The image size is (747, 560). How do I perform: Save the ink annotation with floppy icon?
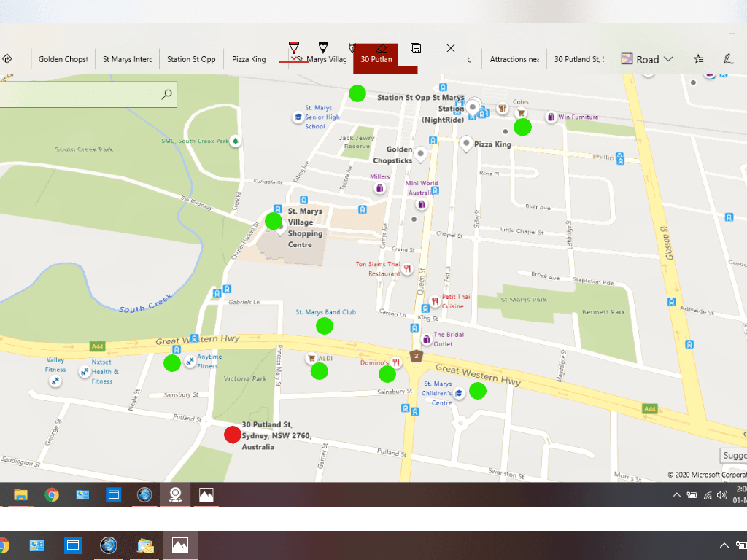[416, 48]
